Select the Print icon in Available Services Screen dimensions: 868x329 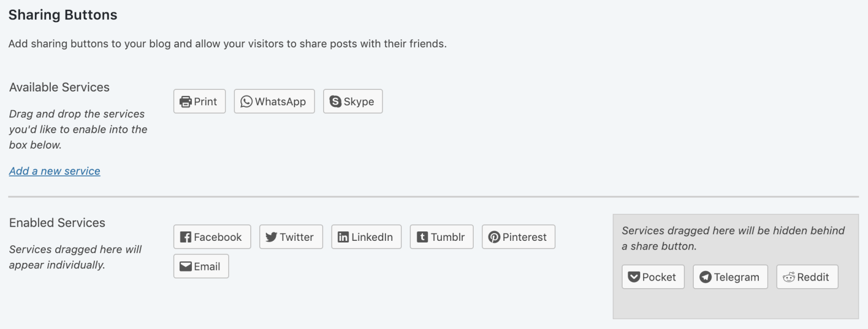185,101
